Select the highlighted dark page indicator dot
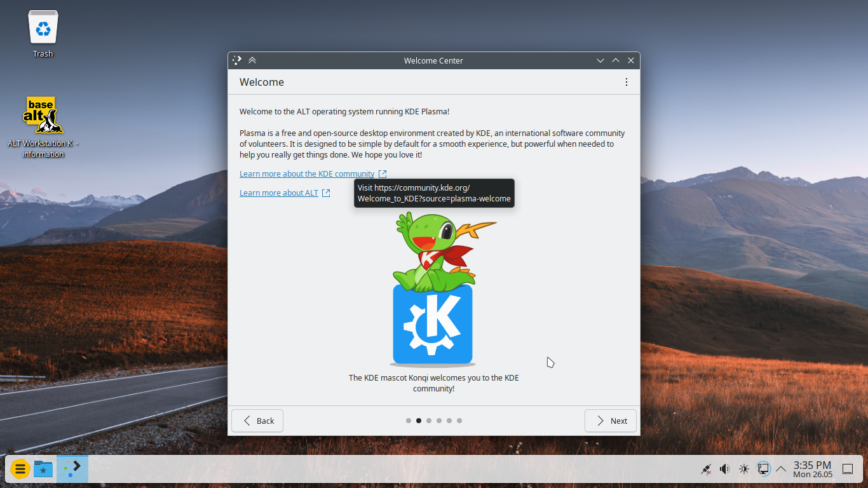 coord(419,421)
